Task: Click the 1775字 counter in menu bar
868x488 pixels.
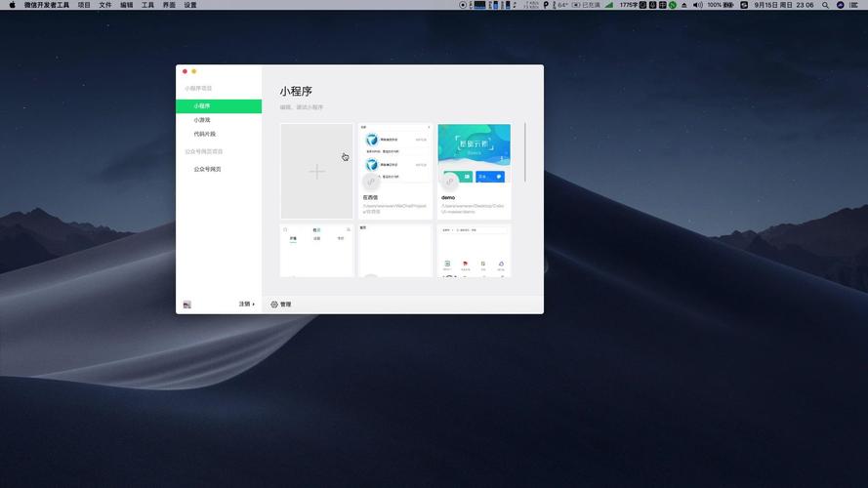Action: coord(629,5)
